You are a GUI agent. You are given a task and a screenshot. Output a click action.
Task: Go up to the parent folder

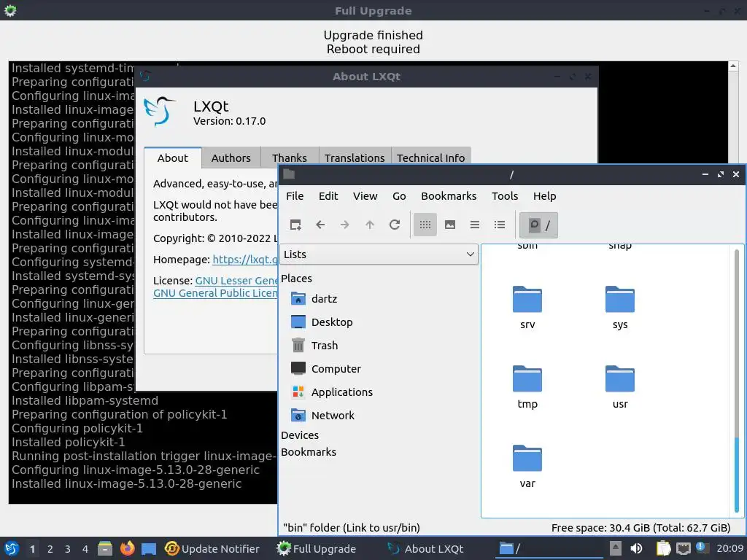tap(370, 225)
